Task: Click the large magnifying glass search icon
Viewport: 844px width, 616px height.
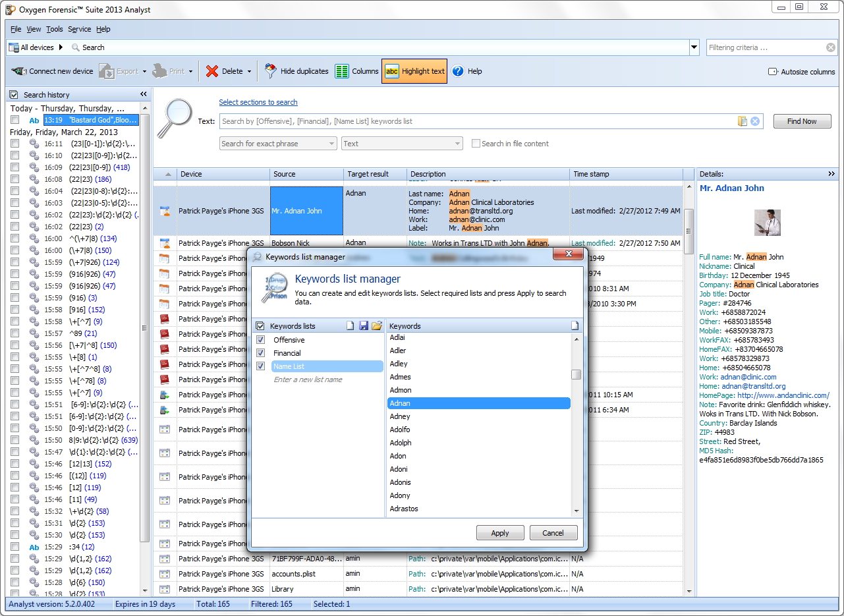Action: 176,117
